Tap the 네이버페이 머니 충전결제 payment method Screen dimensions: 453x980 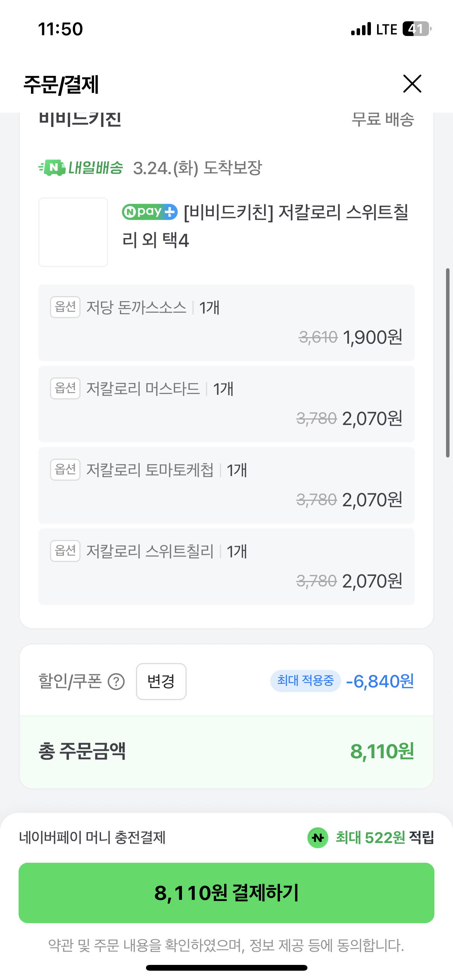click(92, 838)
